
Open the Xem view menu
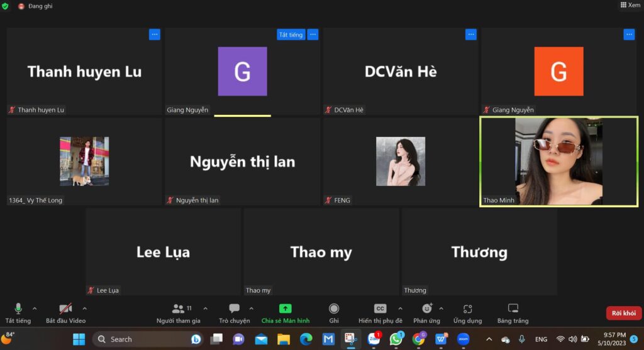click(x=630, y=5)
